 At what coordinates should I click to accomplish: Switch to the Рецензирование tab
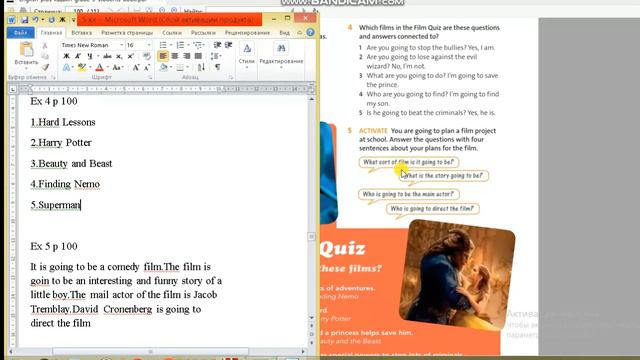pyautogui.click(x=247, y=32)
